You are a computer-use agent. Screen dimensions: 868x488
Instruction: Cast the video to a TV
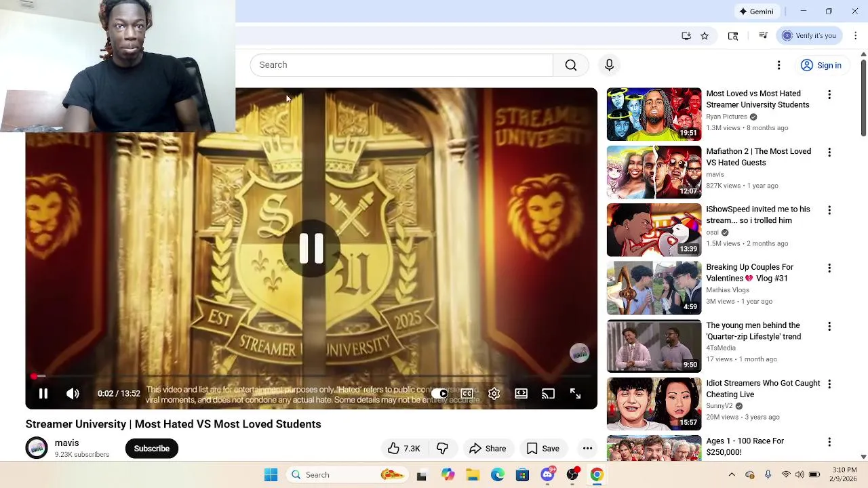coord(548,394)
